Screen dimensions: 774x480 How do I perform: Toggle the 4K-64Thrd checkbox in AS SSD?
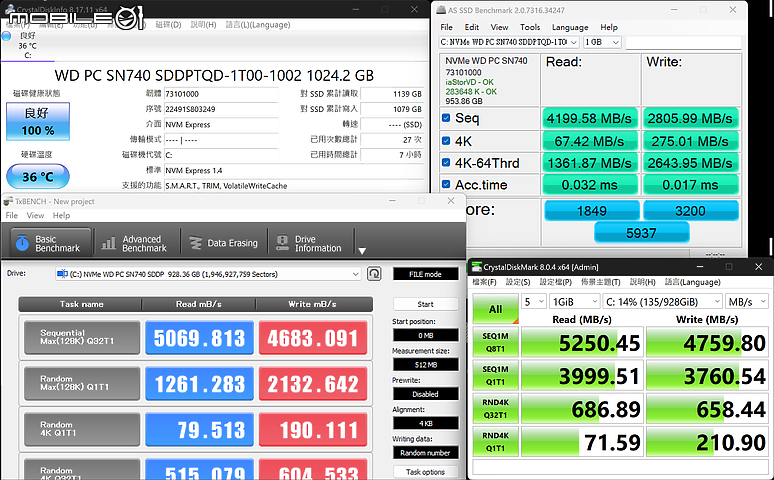click(x=446, y=162)
